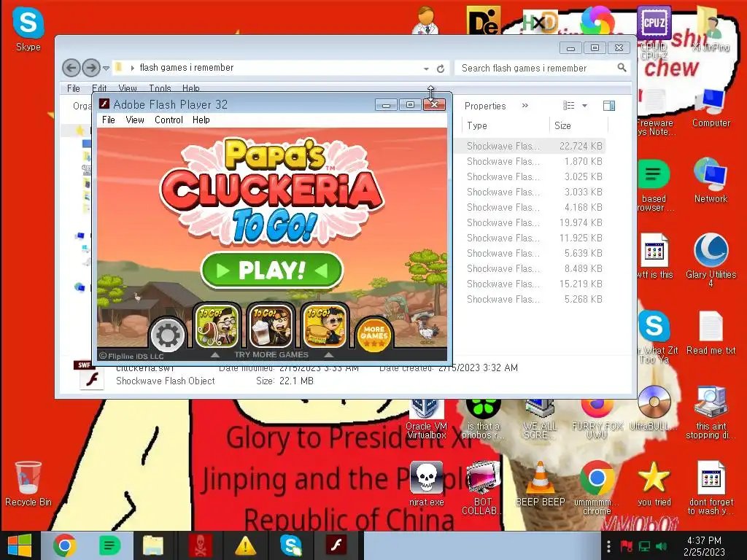Select the ummmmm... chrome desktop shortcut
Image resolution: width=747 pixels, height=560 pixels.
[x=597, y=488]
